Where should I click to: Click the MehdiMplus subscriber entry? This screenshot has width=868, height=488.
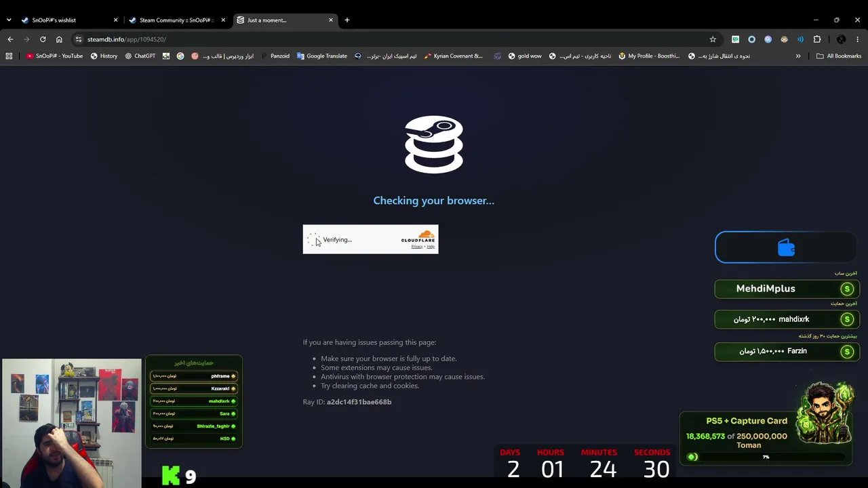point(787,289)
